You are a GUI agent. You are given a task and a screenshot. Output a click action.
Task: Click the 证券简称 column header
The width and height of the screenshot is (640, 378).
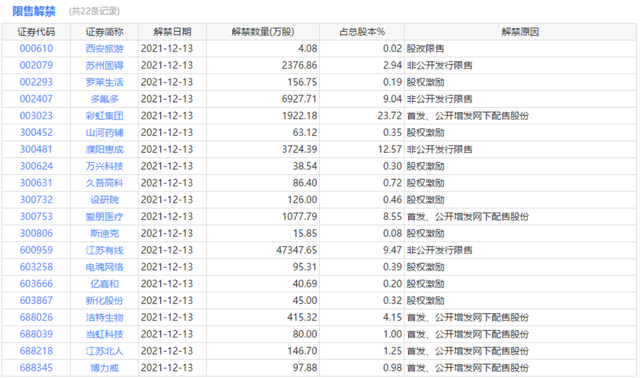[104, 32]
